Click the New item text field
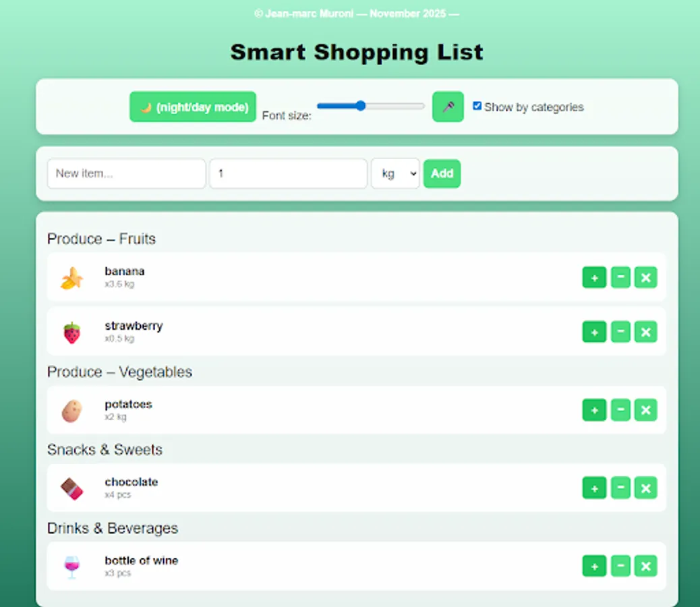 coord(126,173)
